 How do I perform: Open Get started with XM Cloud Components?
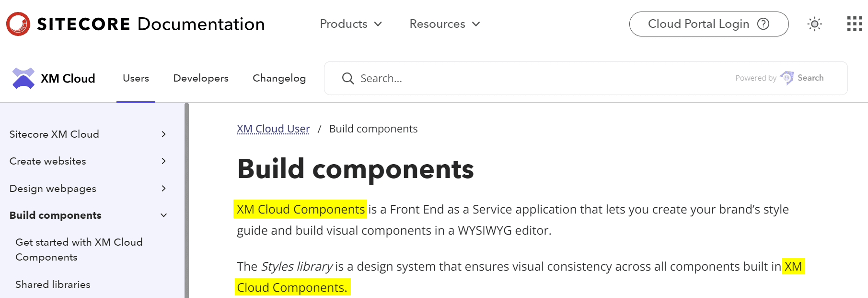[x=79, y=250]
